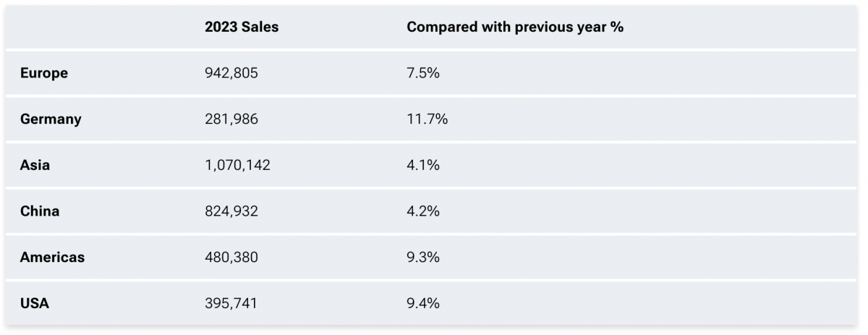Select USA sales value 395,741
The width and height of the screenshot is (868, 335).
tap(231, 304)
